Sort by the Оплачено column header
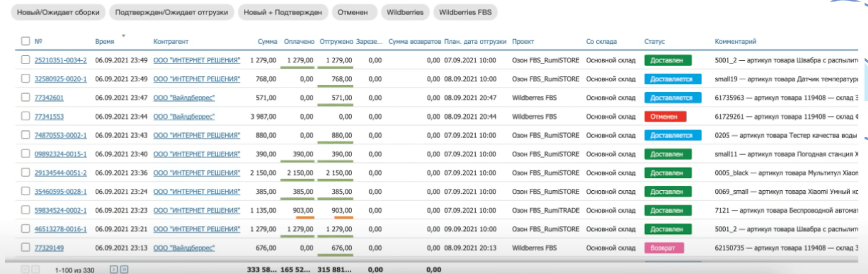The height and width of the screenshot is (274, 868). point(299,42)
